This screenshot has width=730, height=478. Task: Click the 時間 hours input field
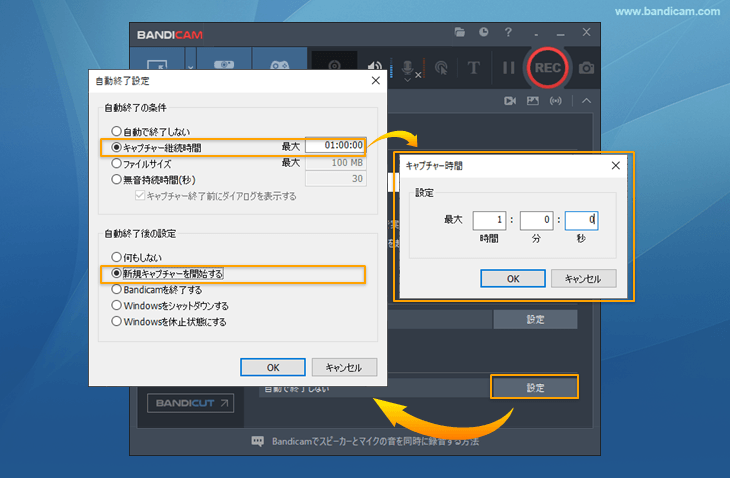click(489, 220)
